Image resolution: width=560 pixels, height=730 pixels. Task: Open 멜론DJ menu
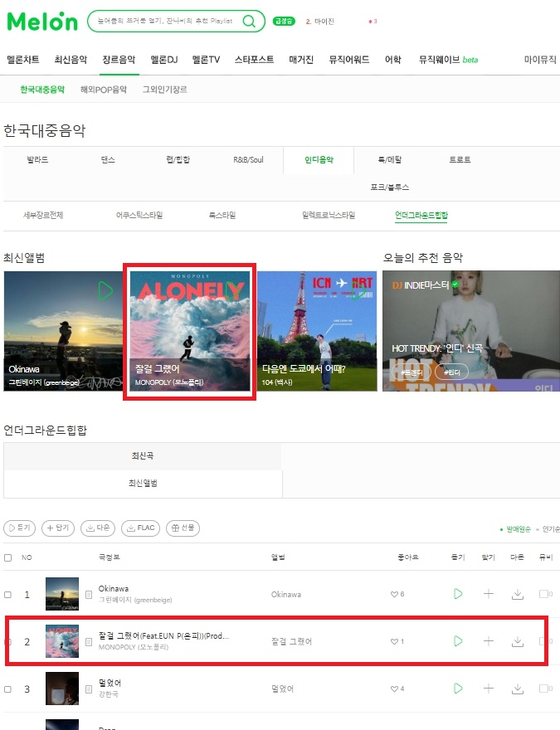[164, 60]
